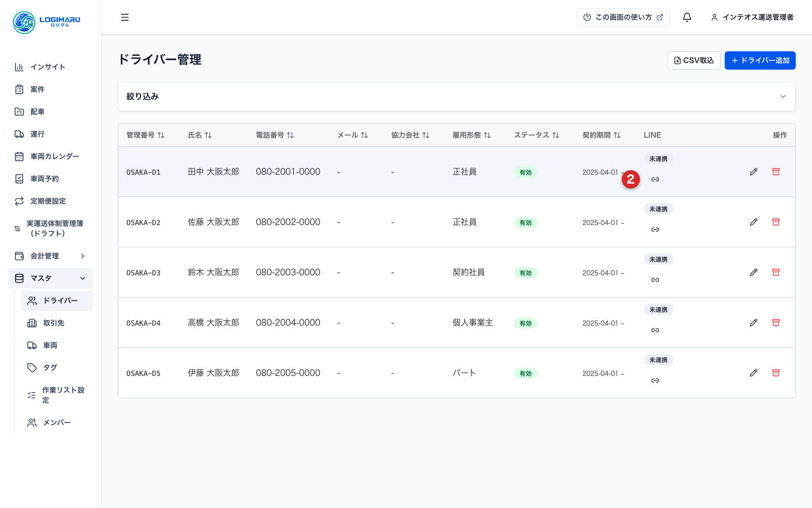Open 定期便設定 in sidebar
The image size is (812, 508).
click(50, 201)
